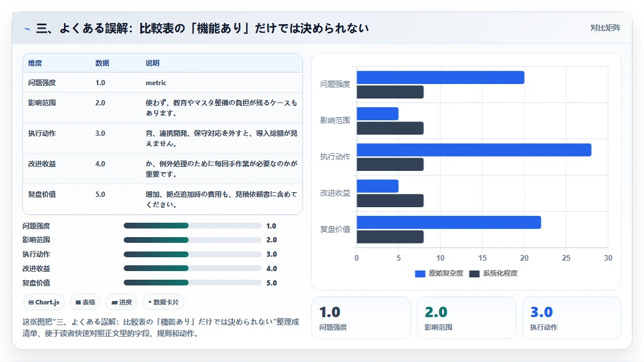
Task: Click the 问题强度 data card showing 1.0
Action: (x=361, y=318)
